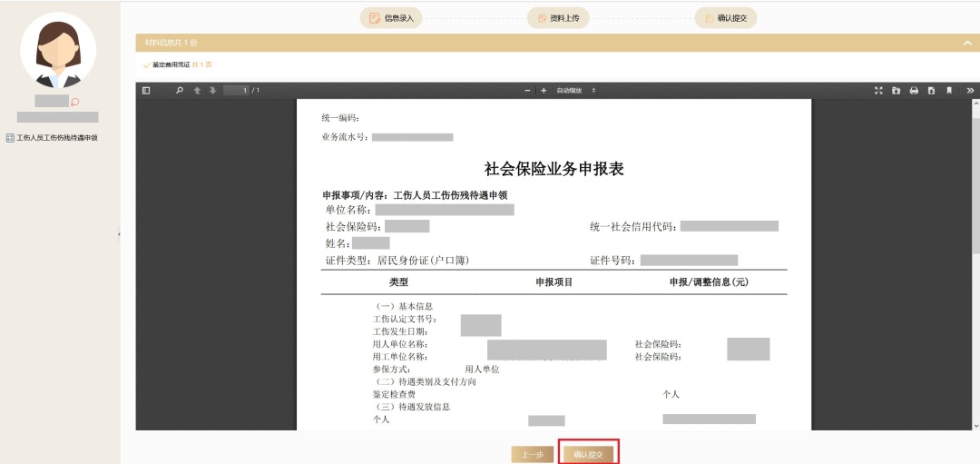This screenshot has height=464, width=980.
Task: Click the 上一步 button
Action: 533,453
